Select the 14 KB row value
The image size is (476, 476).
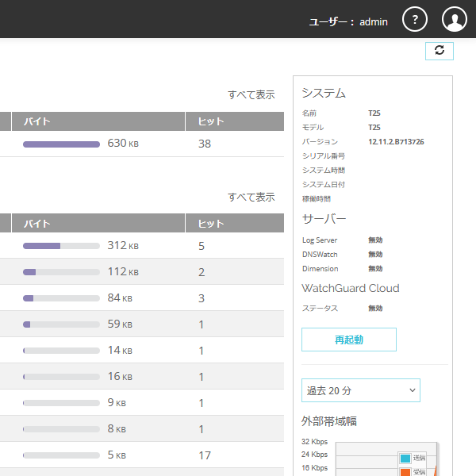(x=120, y=350)
